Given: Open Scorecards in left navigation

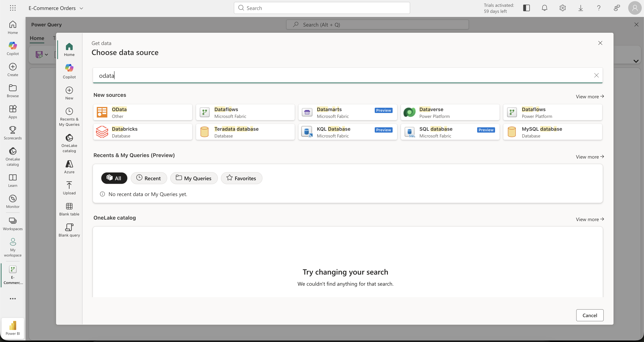Looking at the screenshot, I should 13,133.
